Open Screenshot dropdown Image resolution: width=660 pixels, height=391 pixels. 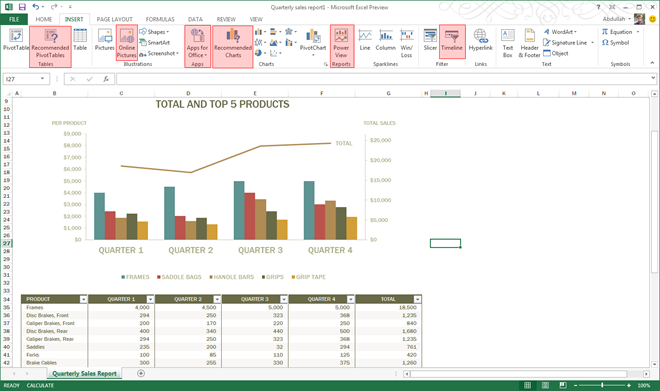tap(159, 53)
